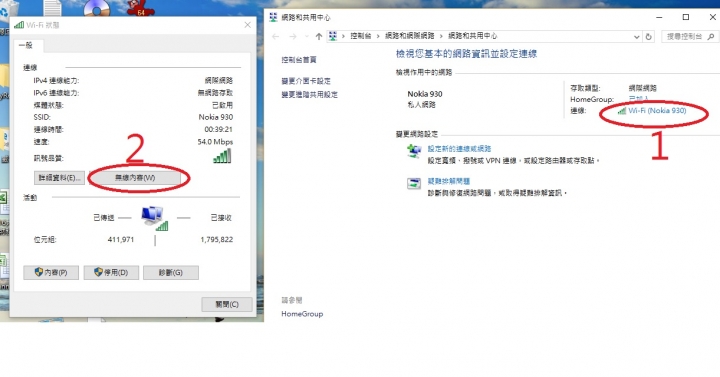
Task: Click the SSID value Nokia 930
Action: (216, 117)
